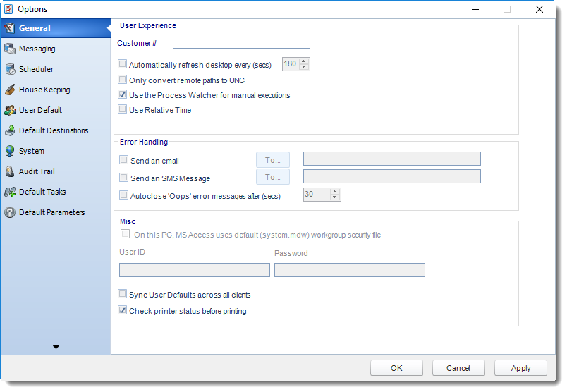
Task: Click the Cancel button
Action: tap(458, 368)
